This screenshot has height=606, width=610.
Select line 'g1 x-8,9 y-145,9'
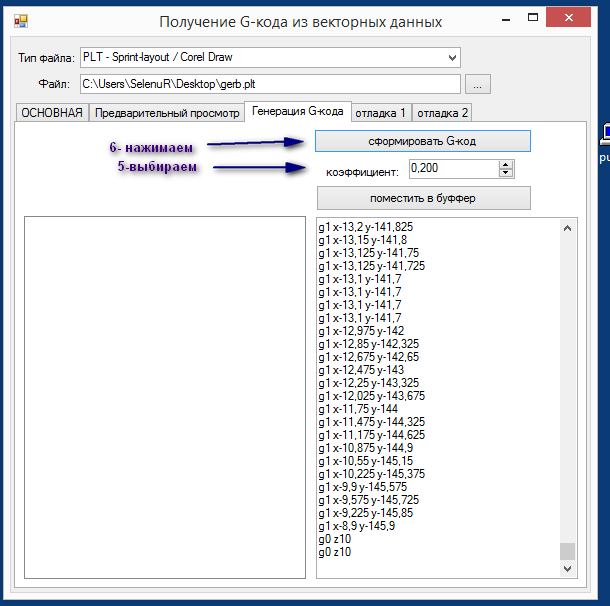coord(357,526)
